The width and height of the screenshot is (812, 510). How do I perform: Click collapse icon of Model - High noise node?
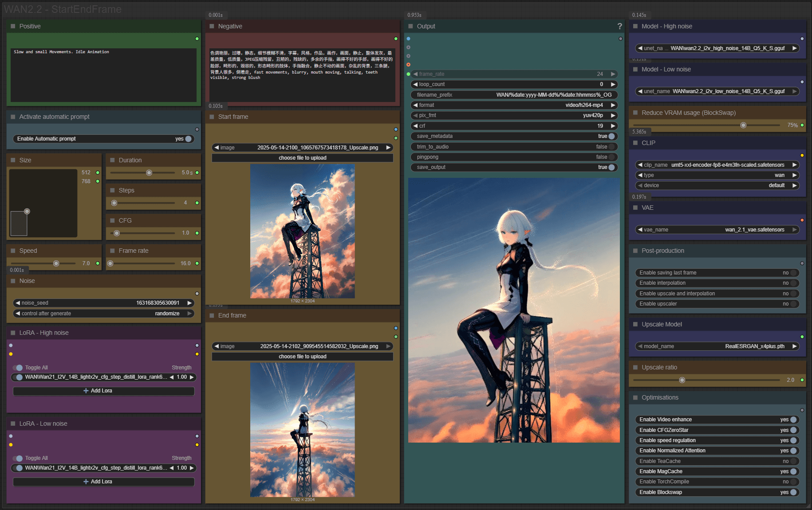pyautogui.click(x=635, y=26)
